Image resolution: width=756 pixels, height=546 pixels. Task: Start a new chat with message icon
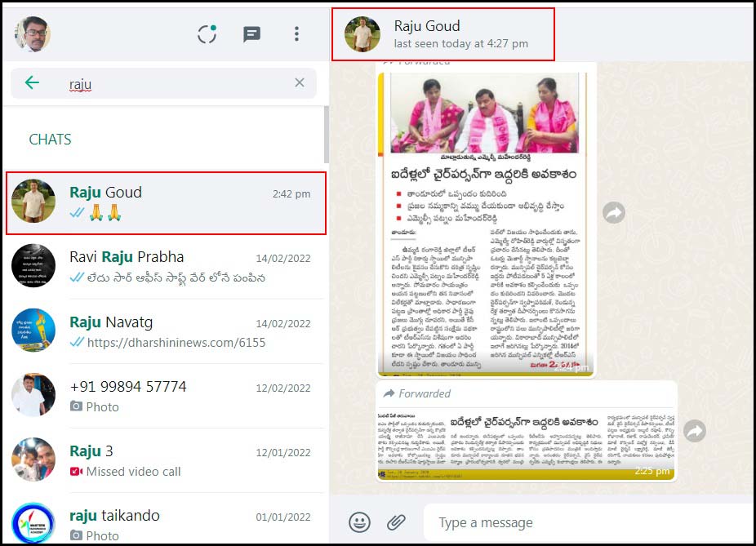251,34
